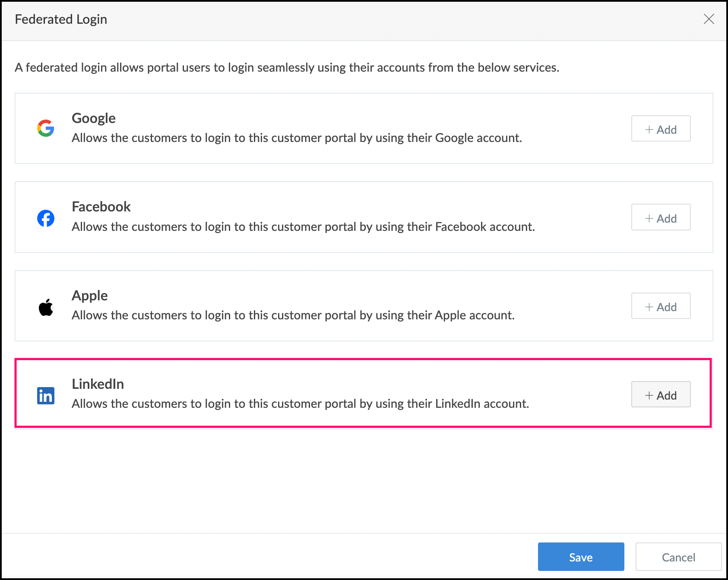
Task: Click the Apple account description text
Action: pos(293,315)
